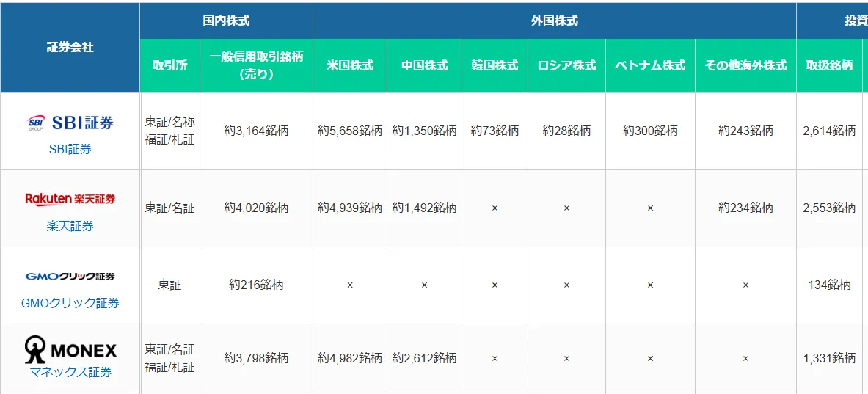Open the SBI証券 text link
The width and height of the screenshot is (868, 394).
pos(70,149)
